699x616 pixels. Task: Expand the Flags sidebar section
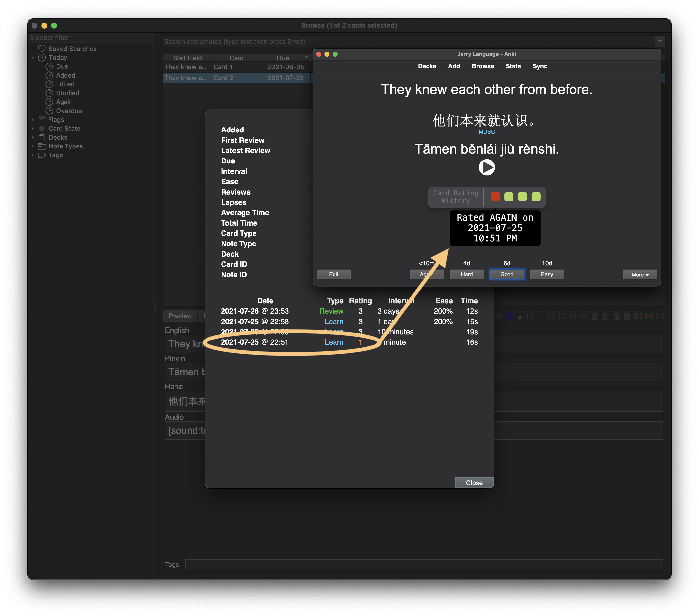coord(33,120)
